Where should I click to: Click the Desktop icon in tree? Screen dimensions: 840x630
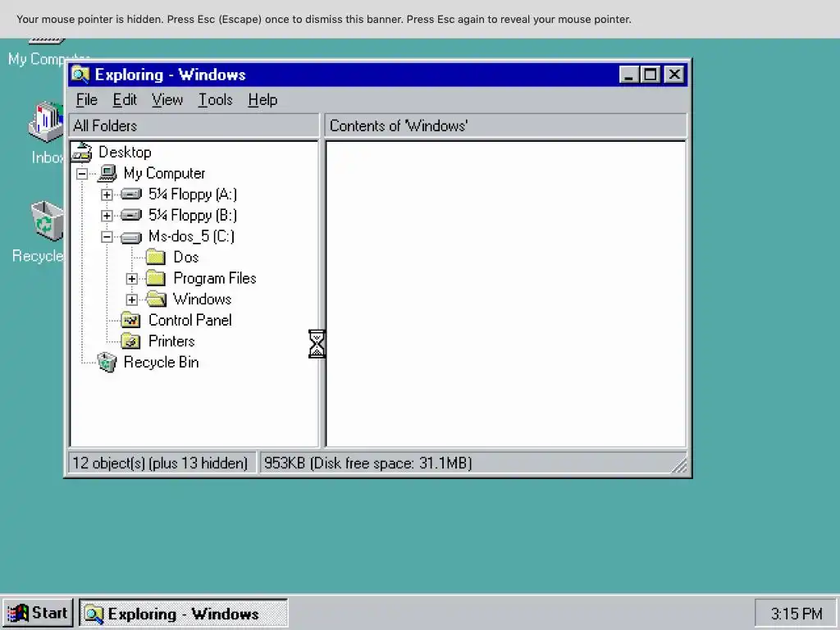[82, 152]
